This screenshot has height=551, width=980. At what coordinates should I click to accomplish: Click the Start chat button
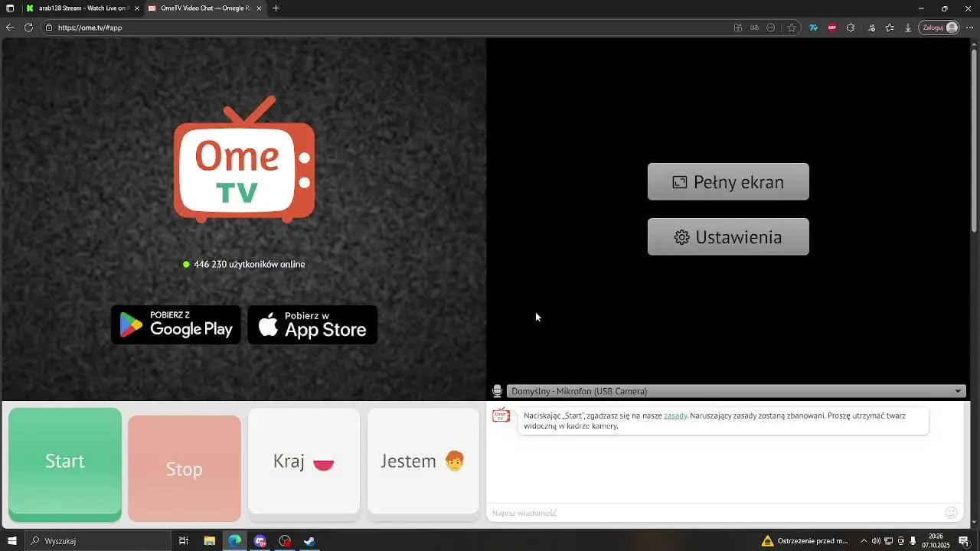(x=65, y=465)
